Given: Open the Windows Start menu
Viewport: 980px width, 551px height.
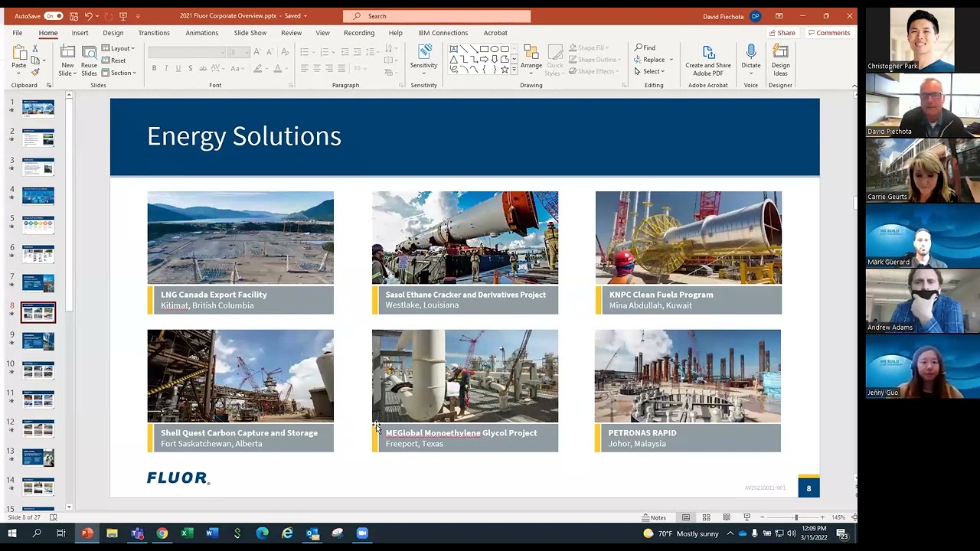Looking at the screenshot, I should [x=11, y=533].
